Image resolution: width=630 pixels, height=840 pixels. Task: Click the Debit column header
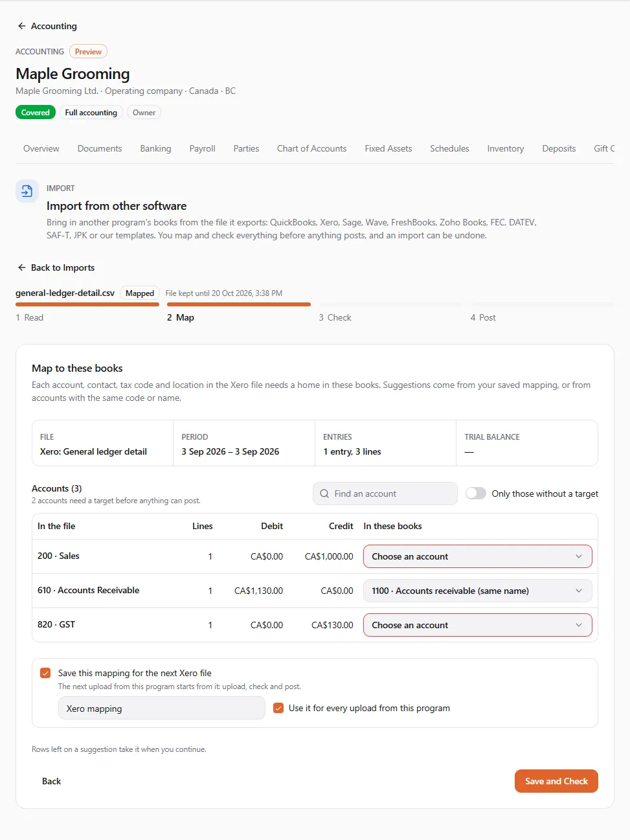(272, 526)
